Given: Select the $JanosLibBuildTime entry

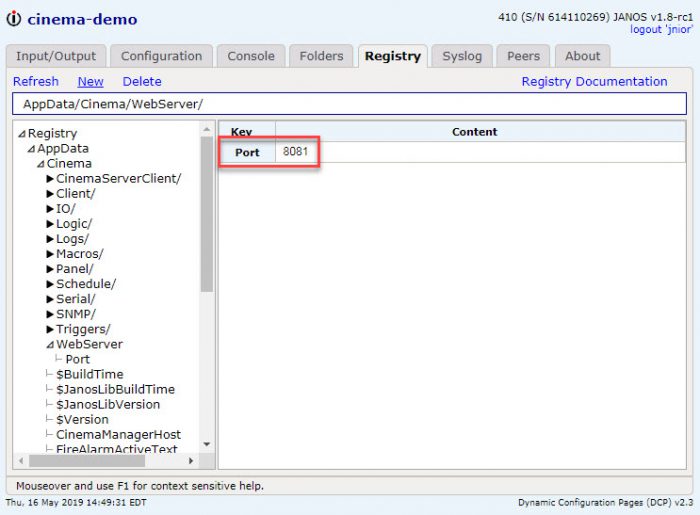Looking at the screenshot, I should click(x=115, y=390).
